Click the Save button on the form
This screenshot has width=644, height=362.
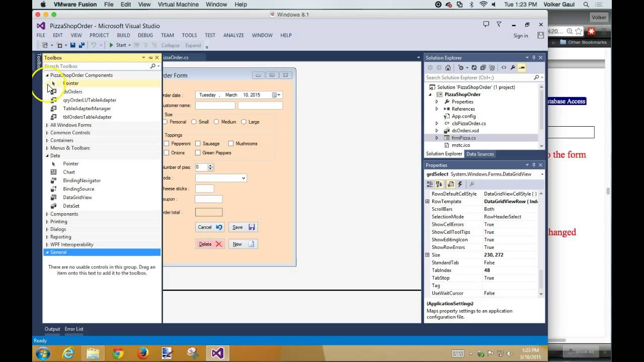pos(243,227)
